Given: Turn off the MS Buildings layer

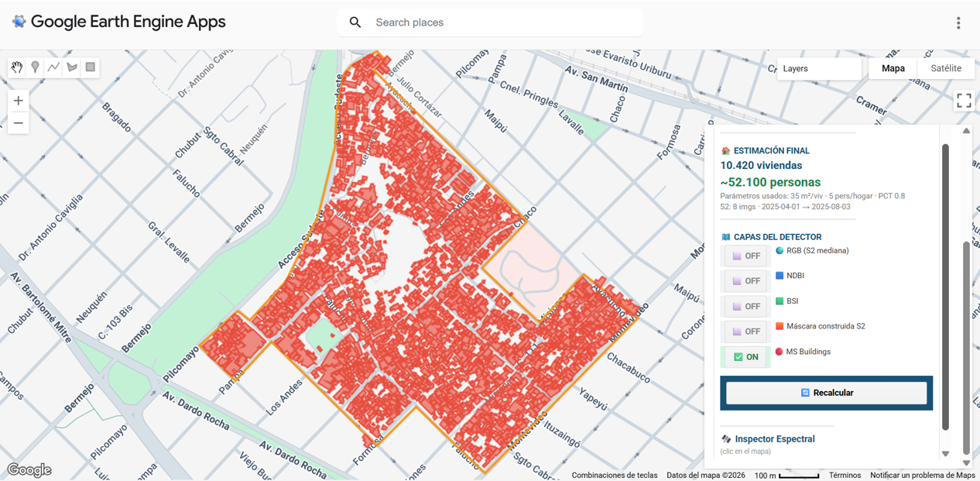Looking at the screenshot, I should (745, 357).
